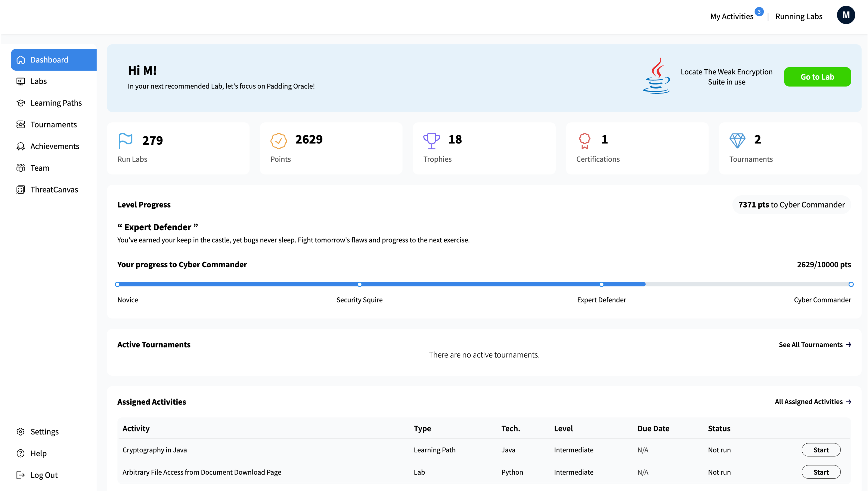This screenshot has width=868, height=492.
Task: Click the Cryptography in Java activity name
Action: [154, 450]
